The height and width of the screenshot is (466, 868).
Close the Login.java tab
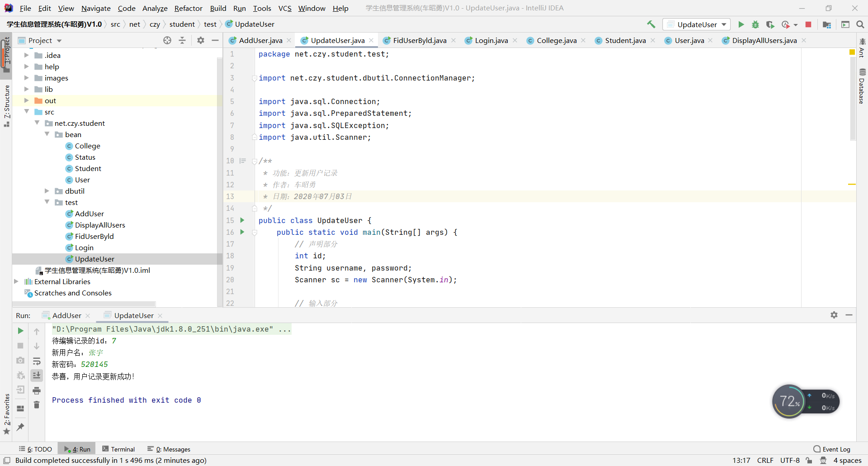pyautogui.click(x=515, y=40)
